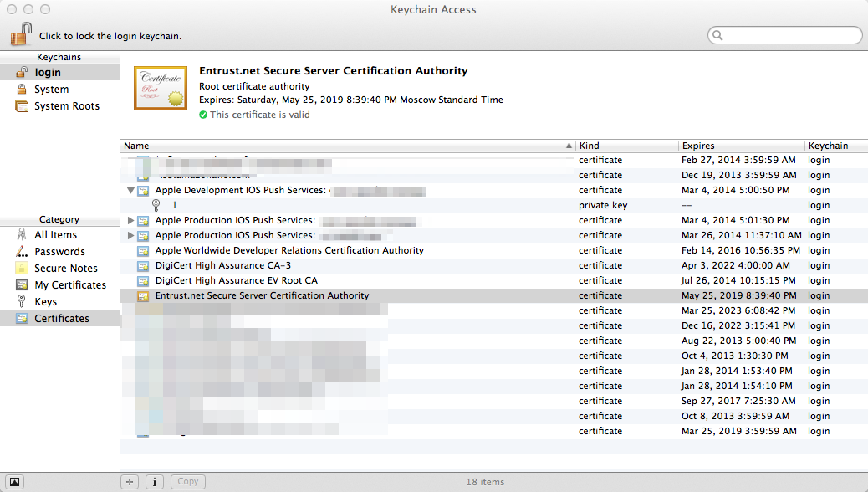
Task: Select the login keychain
Action: point(59,73)
